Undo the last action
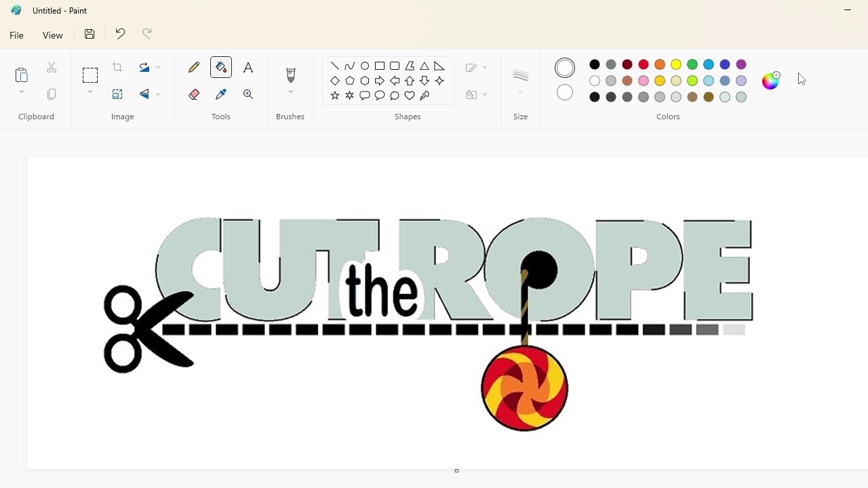 tap(120, 34)
